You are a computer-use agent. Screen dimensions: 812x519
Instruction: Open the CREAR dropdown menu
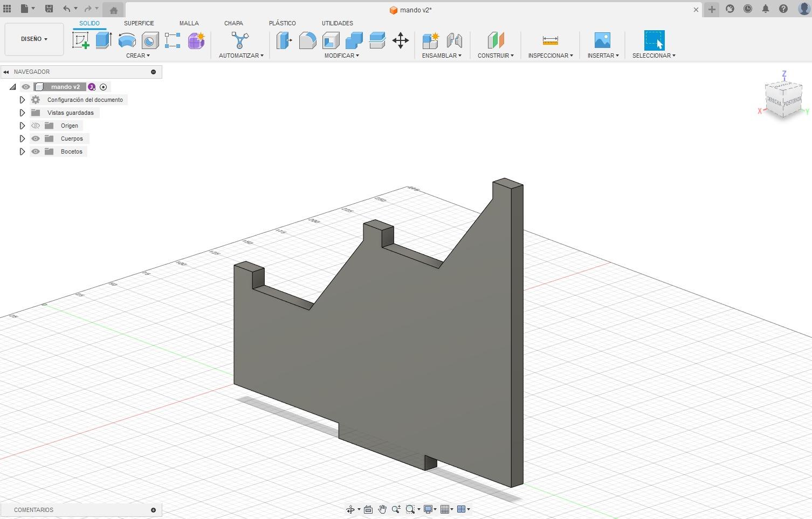[138, 56]
